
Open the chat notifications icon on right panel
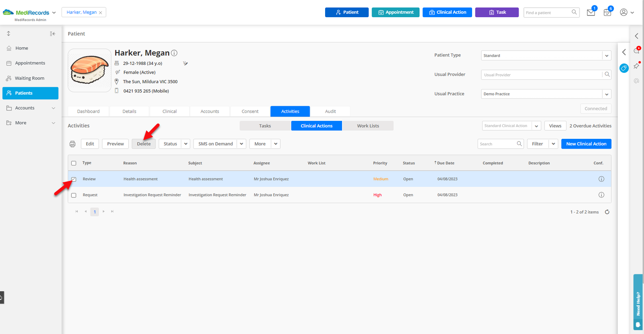coord(637,51)
